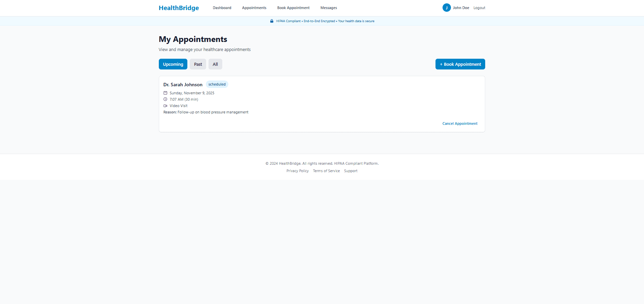Cancel the appointment with Dr. Sarah Johnson
644x304 pixels.
click(460, 123)
